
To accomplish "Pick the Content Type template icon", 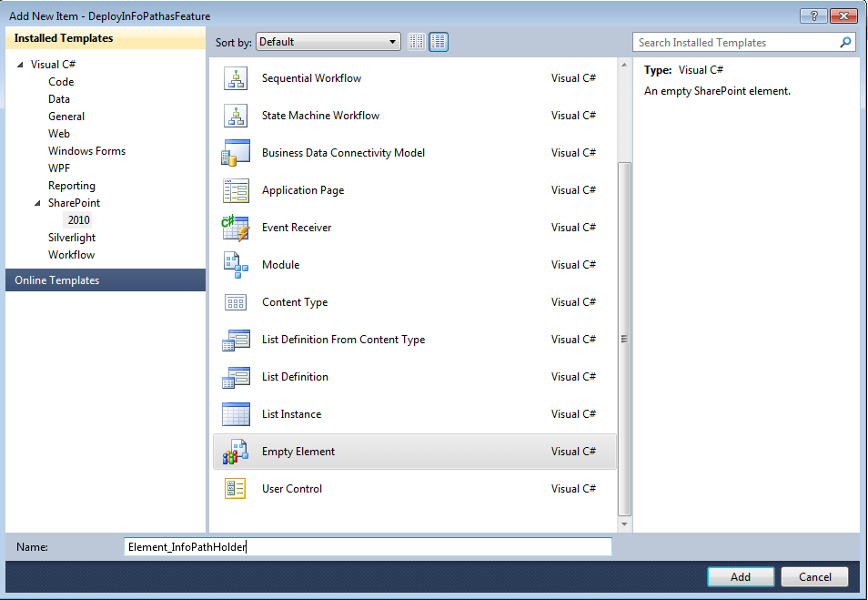I will tap(236, 302).
